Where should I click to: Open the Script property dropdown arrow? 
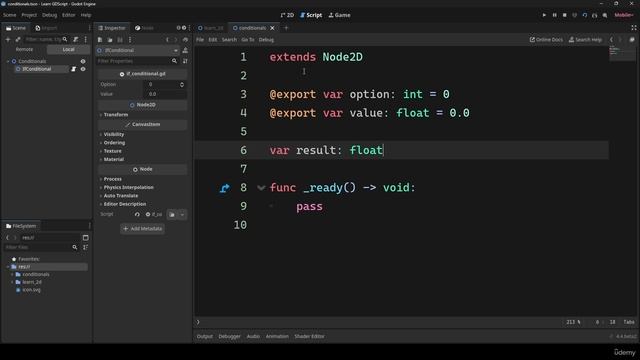[182, 214]
